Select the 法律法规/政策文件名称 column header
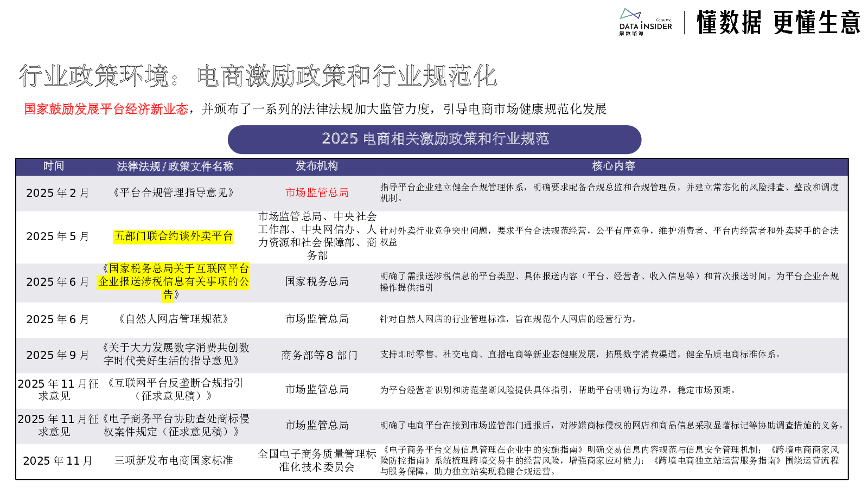This screenshot has height=488, width=868. [x=175, y=166]
